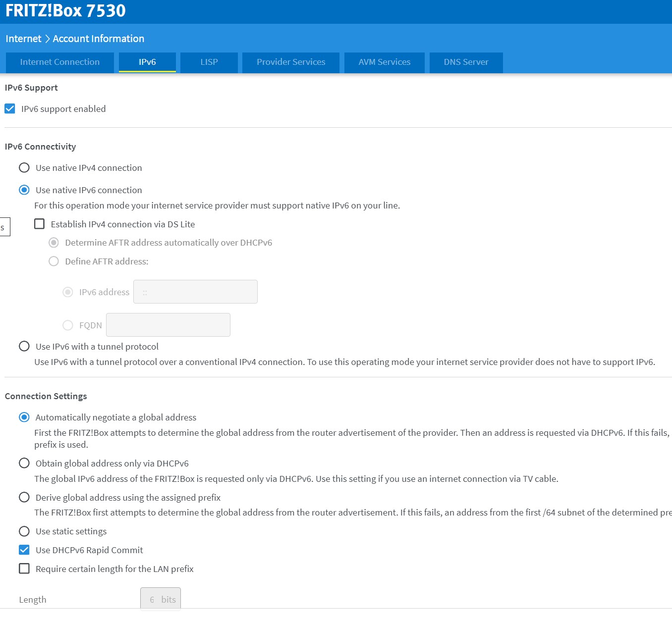This screenshot has height=620, width=672.
Task: Click the Internet breadcrumb link
Action: pyautogui.click(x=23, y=39)
